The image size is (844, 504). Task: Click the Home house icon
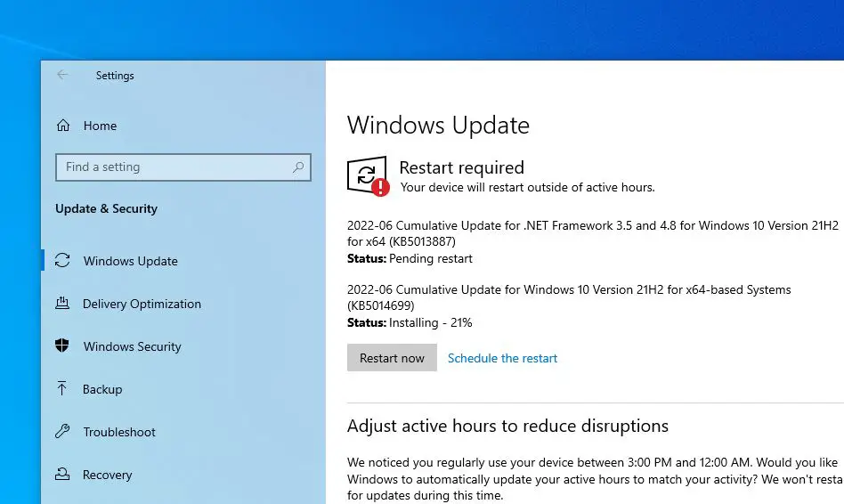pos(63,126)
